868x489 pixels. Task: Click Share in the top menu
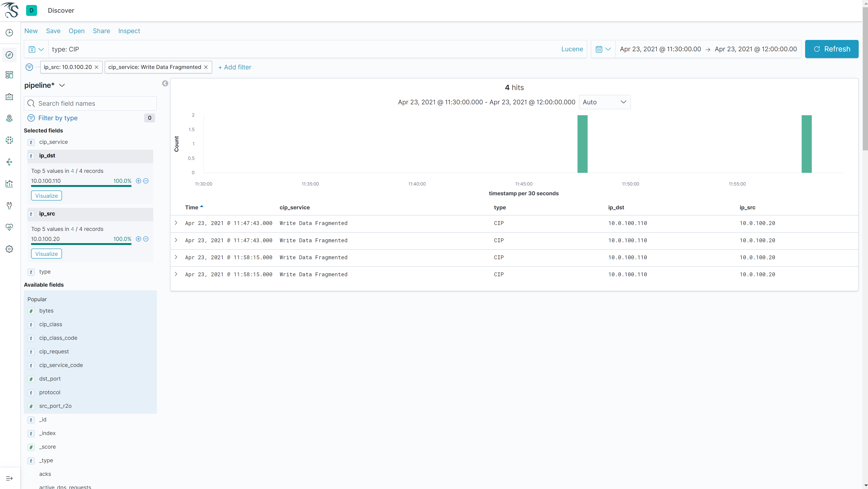coord(101,31)
